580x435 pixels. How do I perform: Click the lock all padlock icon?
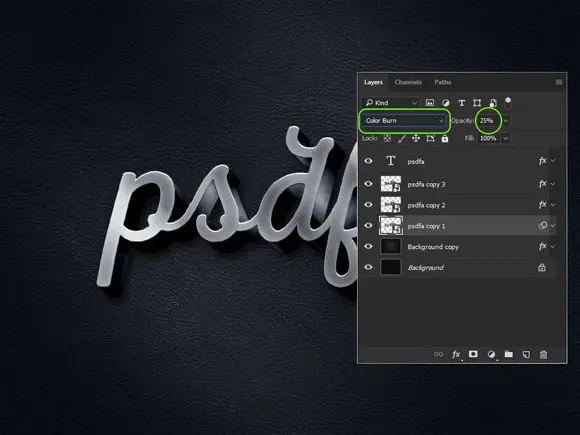(445, 138)
